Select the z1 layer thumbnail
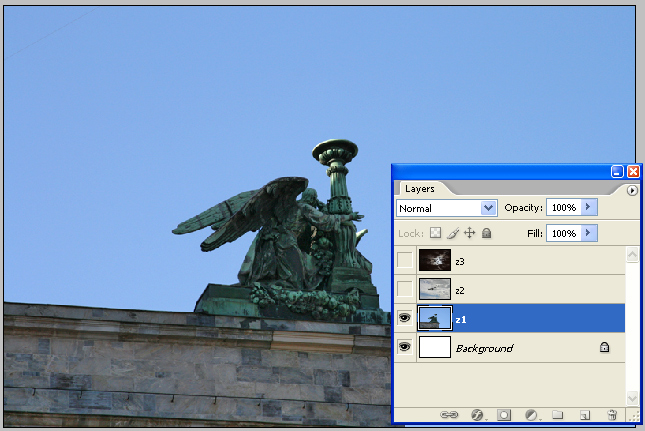Image resolution: width=645 pixels, height=431 pixels. tap(435, 318)
